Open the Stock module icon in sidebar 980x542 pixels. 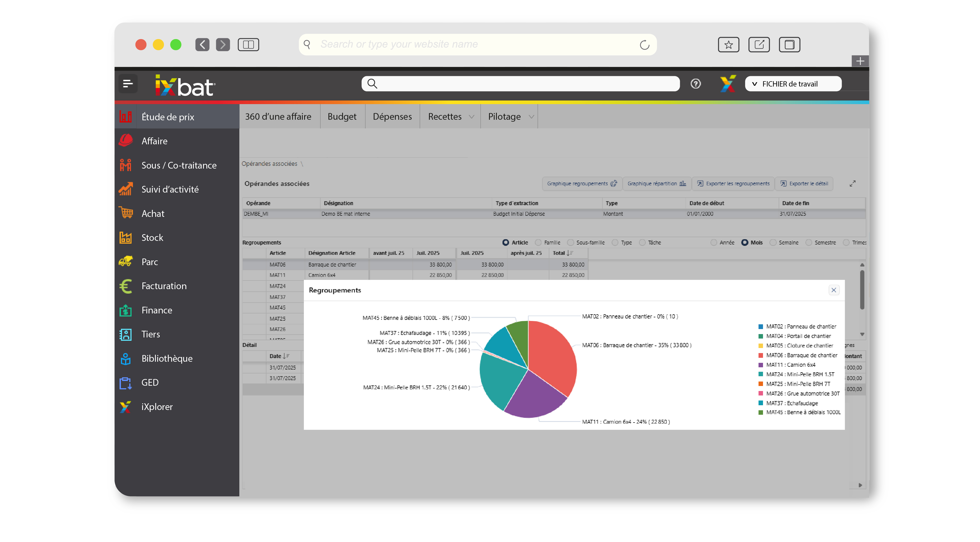126,238
